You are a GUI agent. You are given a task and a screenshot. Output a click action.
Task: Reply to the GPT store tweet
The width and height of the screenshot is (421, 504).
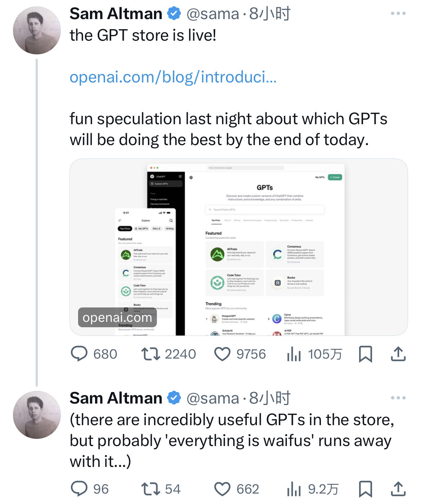point(80,354)
